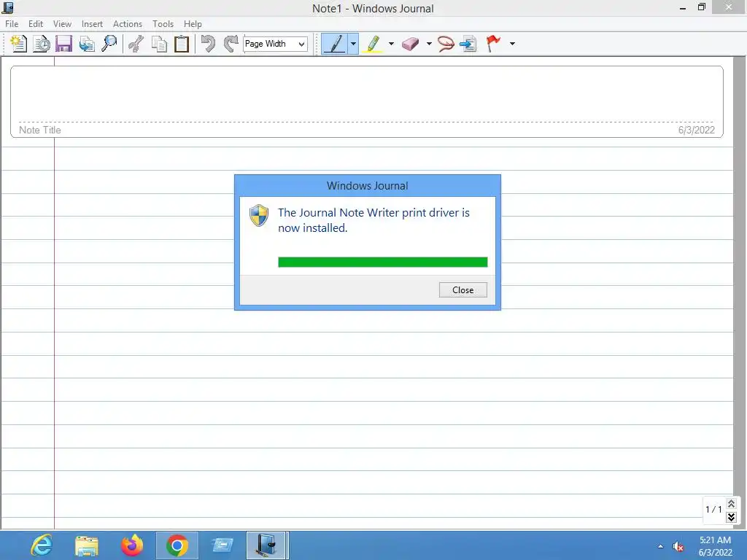This screenshot has width=747, height=560.
Task: Copy using the Copy toolbar icon
Action: (159, 44)
